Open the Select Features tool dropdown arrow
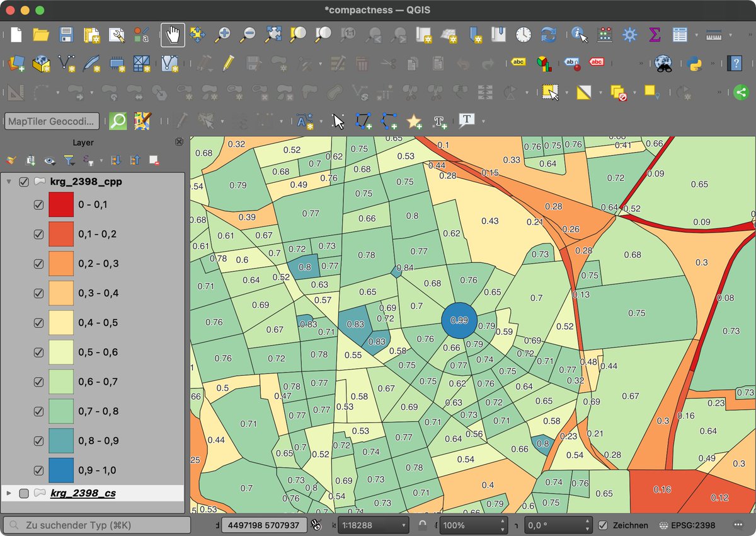 click(566, 93)
